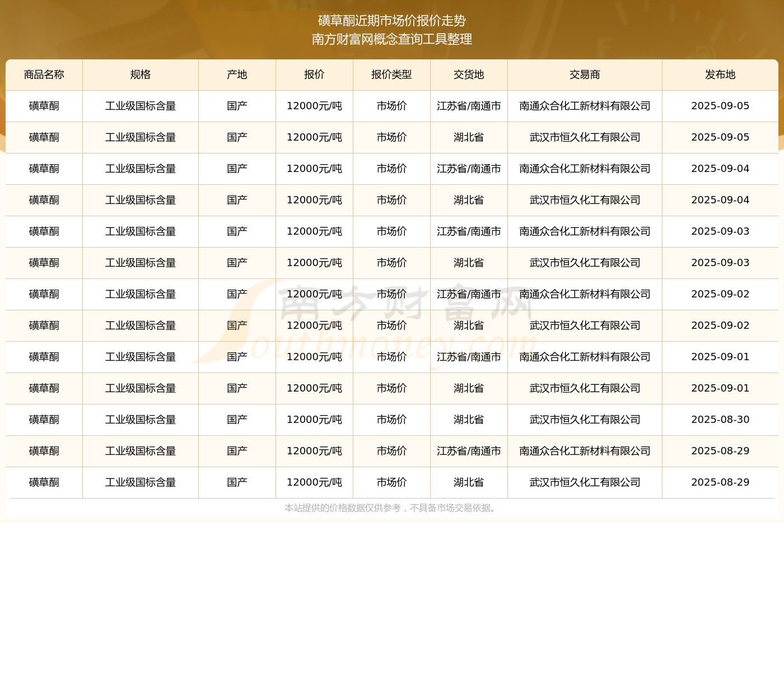
Task: Click the date 2025-08-30
Action: click(720, 420)
